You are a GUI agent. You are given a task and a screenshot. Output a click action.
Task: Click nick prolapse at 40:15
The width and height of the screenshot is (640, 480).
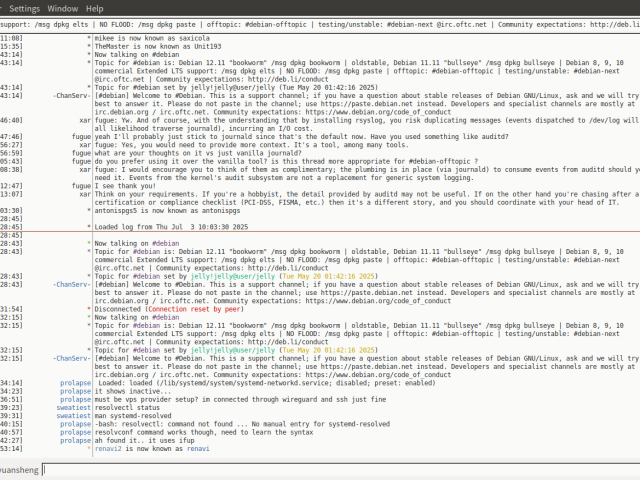(x=76, y=424)
